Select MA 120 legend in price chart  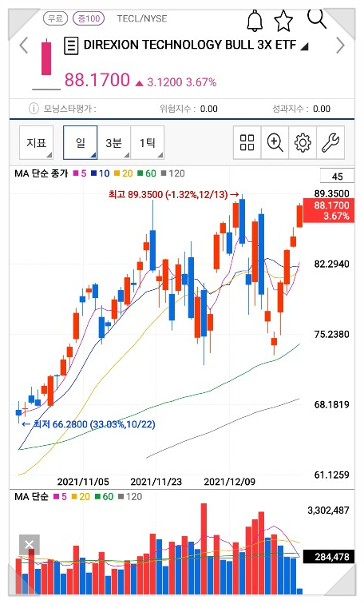172,173
